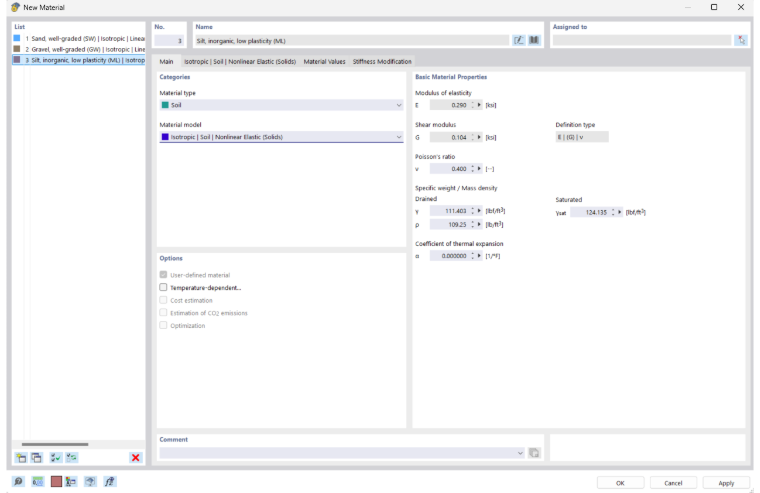
Task: Click the material No. field
Action: [x=169, y=41]
